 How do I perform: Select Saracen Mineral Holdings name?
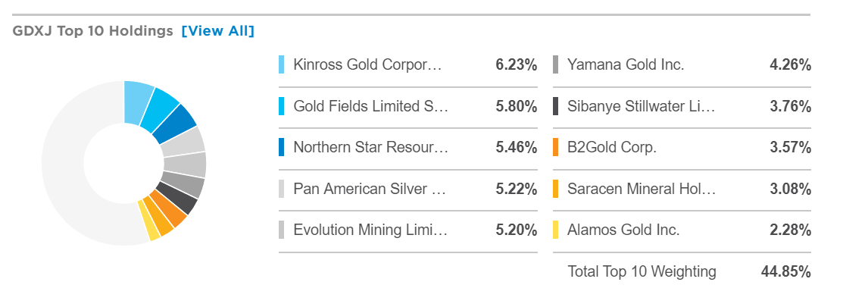click(641, 189)
